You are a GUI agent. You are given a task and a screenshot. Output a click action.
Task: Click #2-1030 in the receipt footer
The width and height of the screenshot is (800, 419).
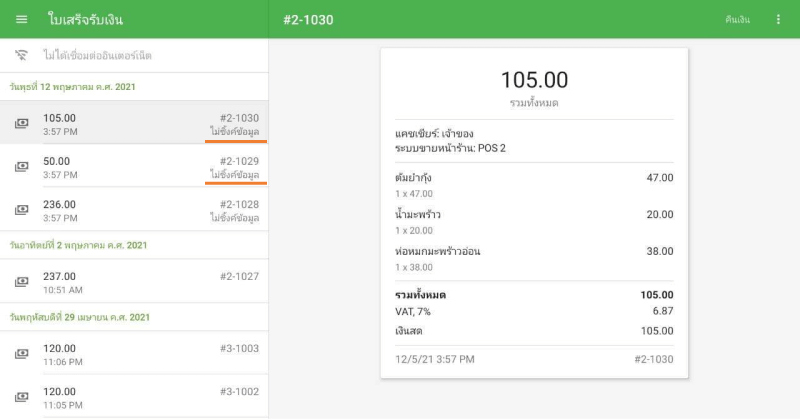[654, 359]
